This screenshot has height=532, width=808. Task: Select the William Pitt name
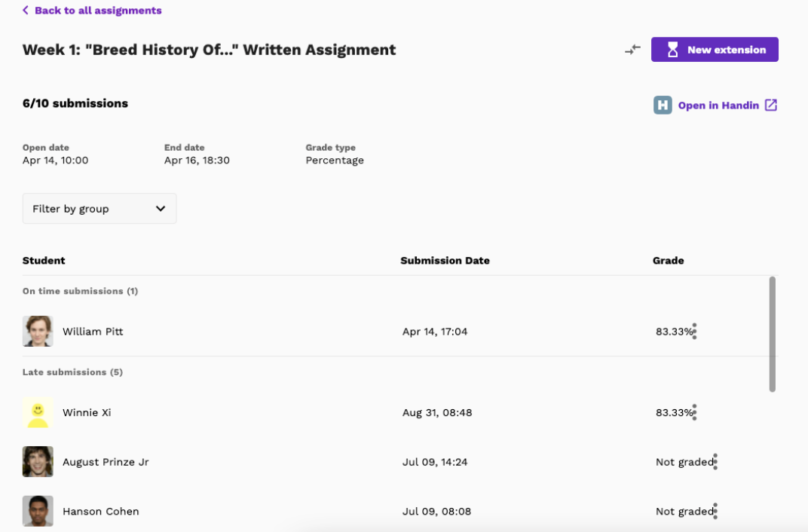coord(93,331)
